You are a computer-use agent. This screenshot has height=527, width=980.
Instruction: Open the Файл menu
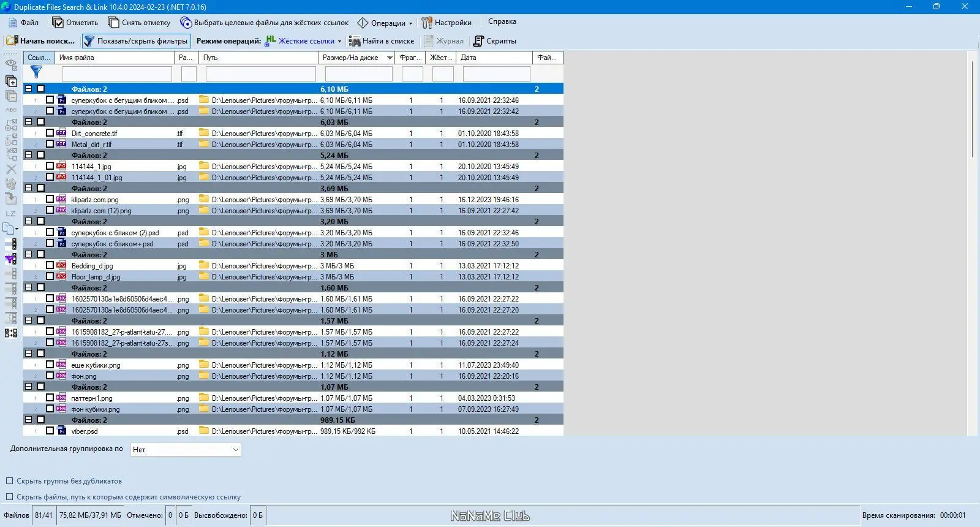pyautogui.click(x=23, y=23)
